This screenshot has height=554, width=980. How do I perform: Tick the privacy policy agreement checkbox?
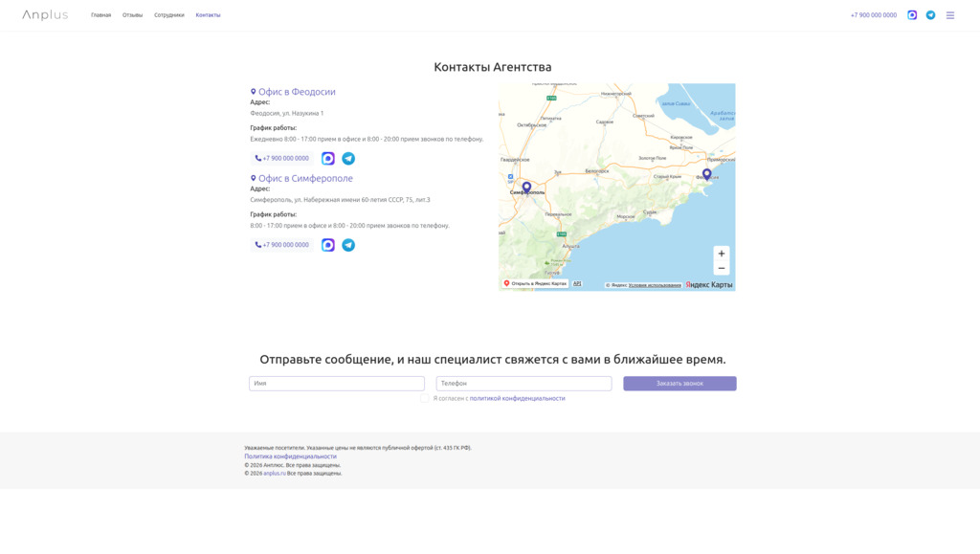tap(425, 399)
